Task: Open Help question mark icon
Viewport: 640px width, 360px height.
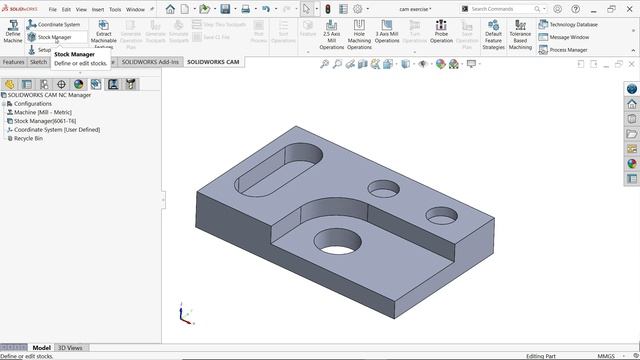Action: click(576, 9)
